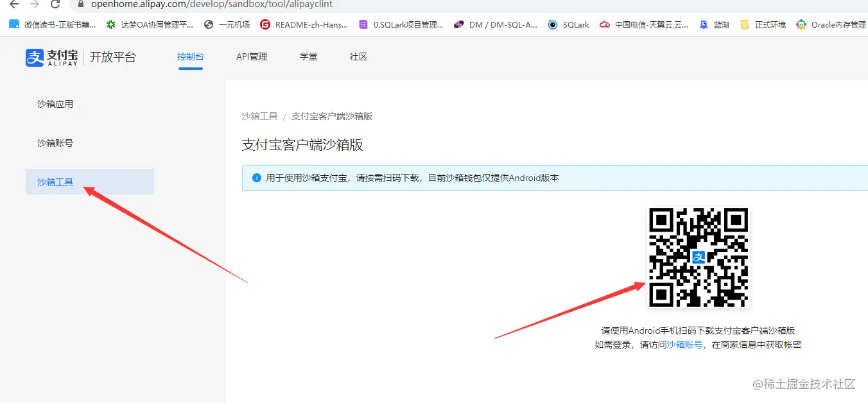The width and height of the screenshot is (868, 403).
Task: Click the blue info icon in the notice banner
Action: coord(257,178)
